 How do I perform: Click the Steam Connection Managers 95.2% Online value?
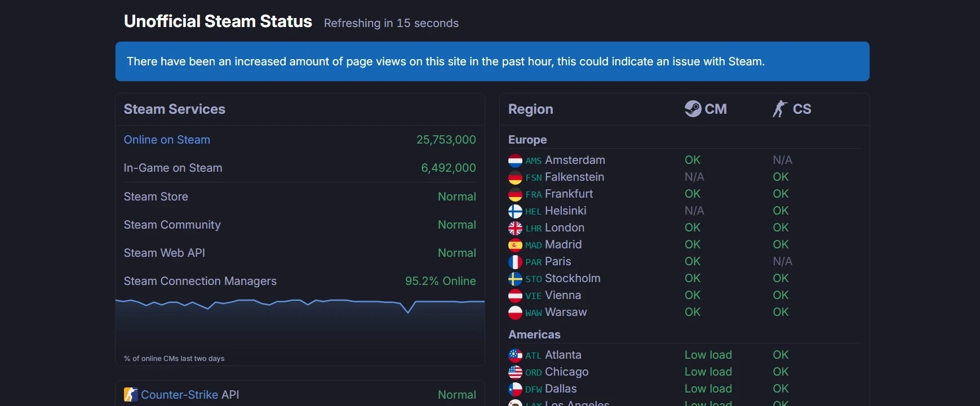pyautogui.click(x=440, y=281)
